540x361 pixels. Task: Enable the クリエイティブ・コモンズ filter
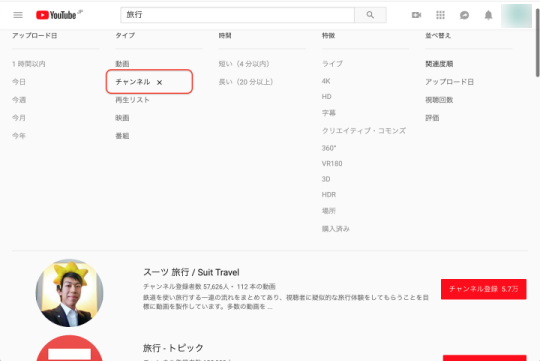tap(364, 131)
